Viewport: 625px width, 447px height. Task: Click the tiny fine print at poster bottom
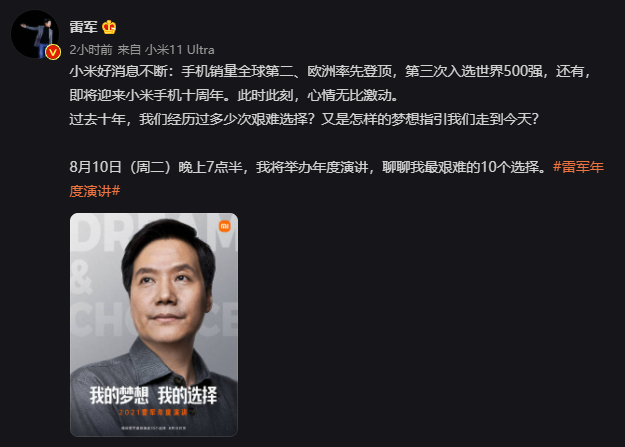pyautogui.click(x=153, y=428)
